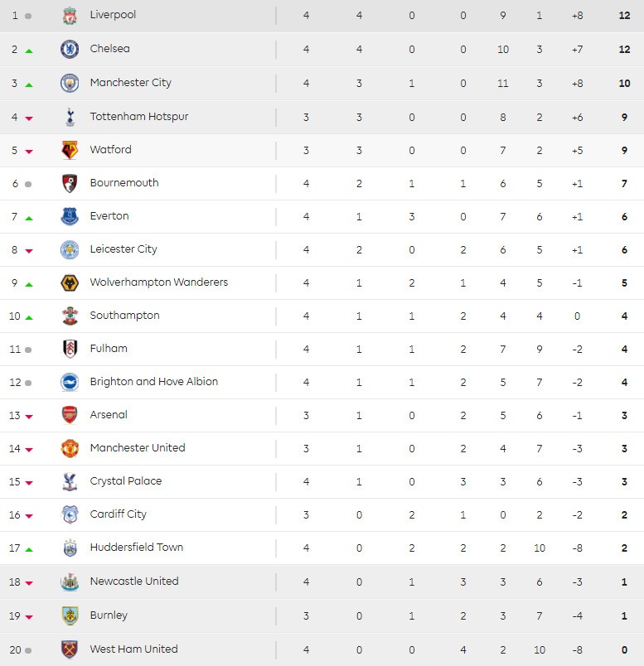Click Fulham's grey no-change position dot
The image size is (644, 666).
click(28, 350)
